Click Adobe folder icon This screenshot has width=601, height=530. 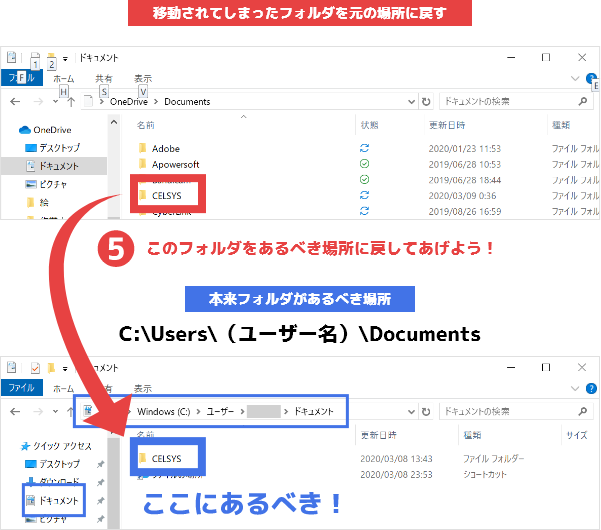coord(142,148)
